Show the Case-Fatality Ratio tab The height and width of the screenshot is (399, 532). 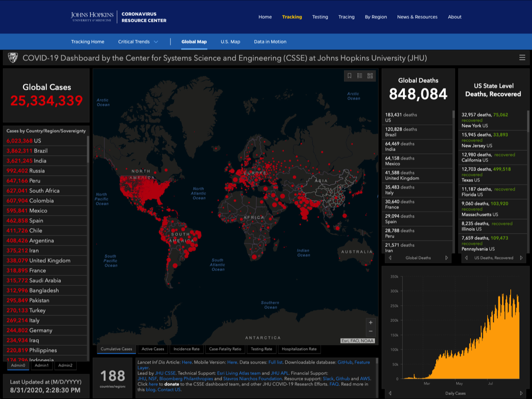(225, 349)
